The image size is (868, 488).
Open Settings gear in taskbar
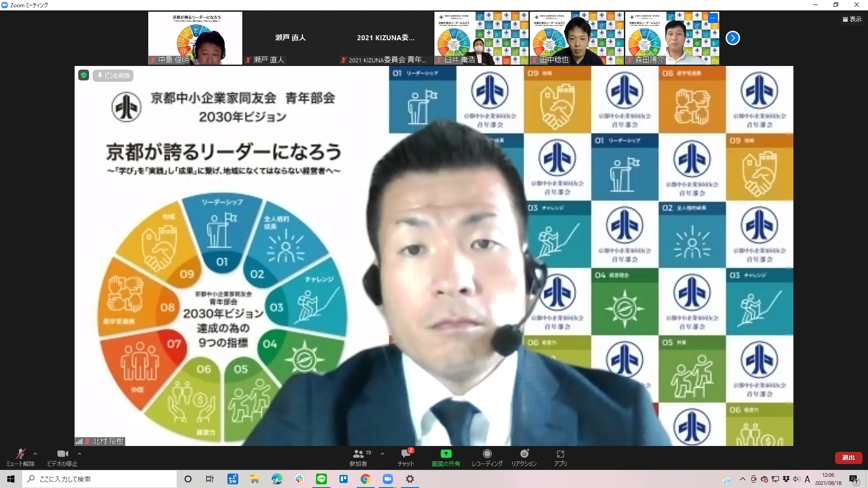[410, 479]
